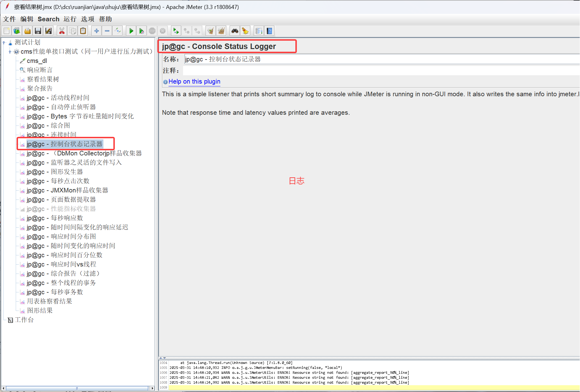Select the 用表格察看结果 listener
This screenshot has height=392, width=580.
click(49, 301)
